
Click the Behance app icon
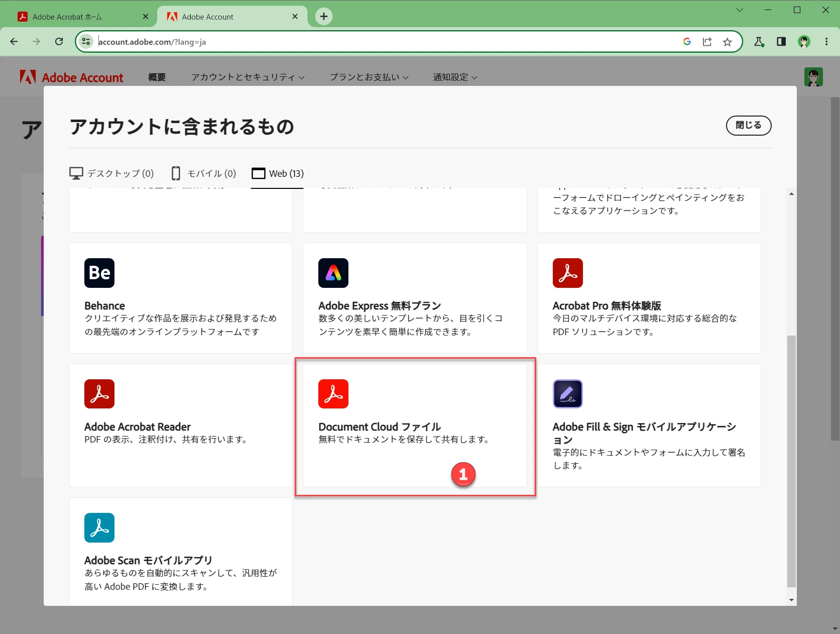click(99, 273)
